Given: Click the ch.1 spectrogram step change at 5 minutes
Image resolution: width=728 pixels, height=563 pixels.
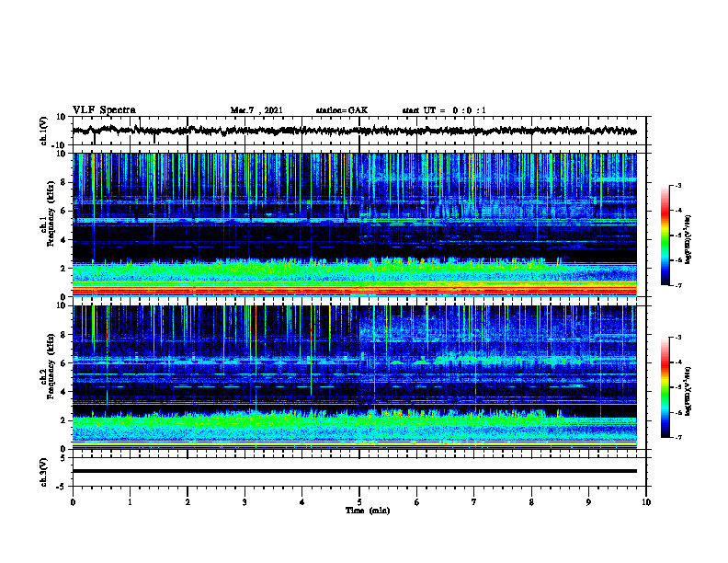Looking at the screenshot, I should click(x=359, y=227).
